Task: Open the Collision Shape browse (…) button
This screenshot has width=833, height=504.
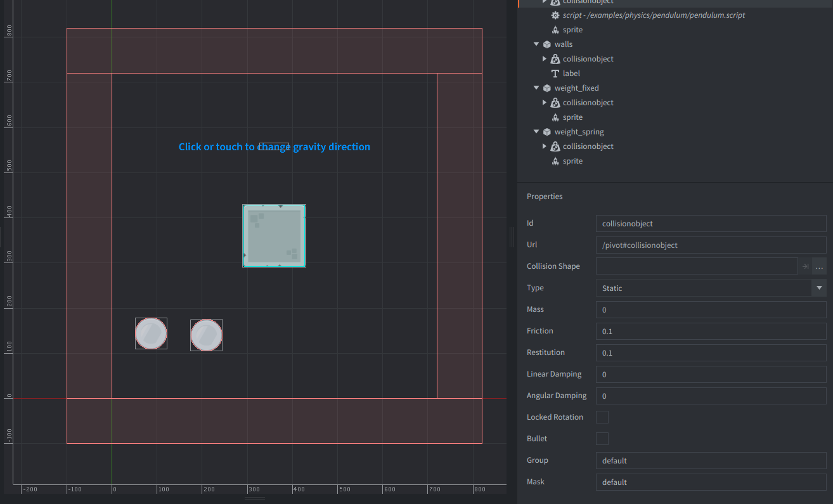Action: tap(819, 266)
